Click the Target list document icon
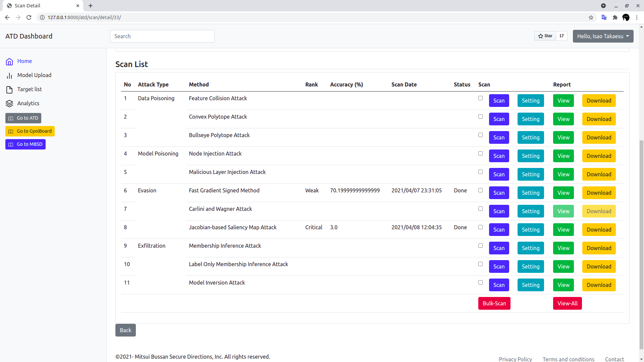This screenshot has width=644, height=362. [x=9, y=90]
